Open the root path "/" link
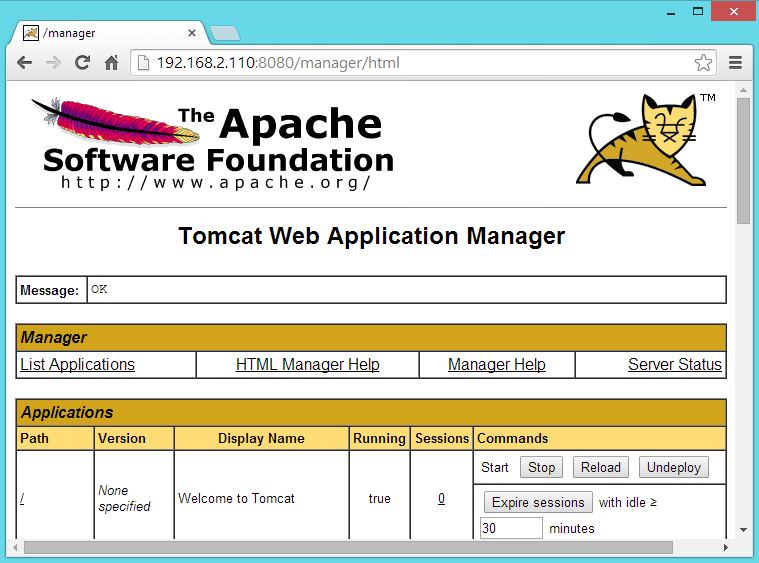 pyautogui.click(x=22, y=498)
